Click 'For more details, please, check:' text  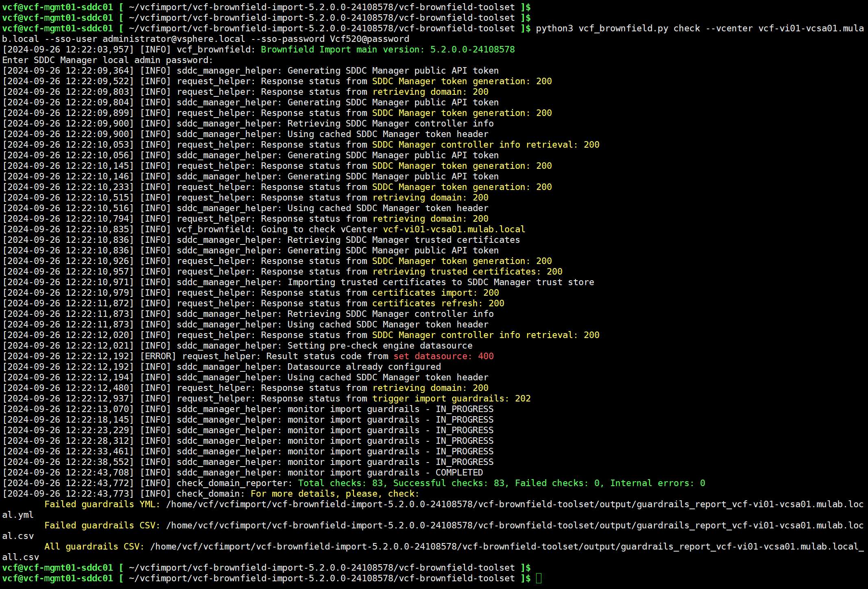pyautogui.click(x=334, y=494)
